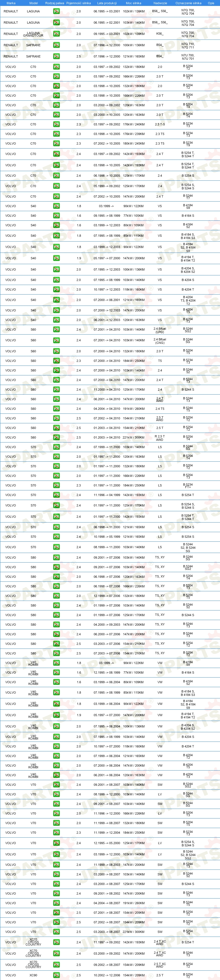The height and width of the screenshot is (980, 220).
Task: Click fuel icon in C70 180kW / 245KM row
Action: pyautogui.click(x=56, y=143)
